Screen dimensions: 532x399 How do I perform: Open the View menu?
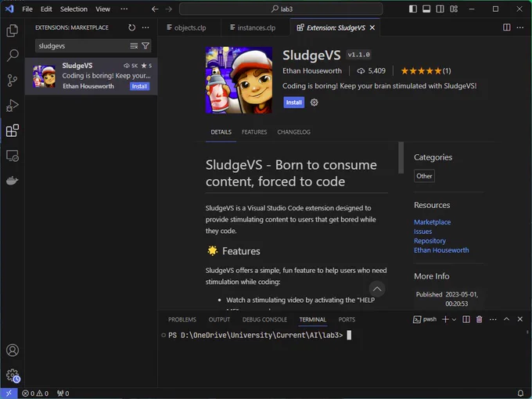[102, 9]
